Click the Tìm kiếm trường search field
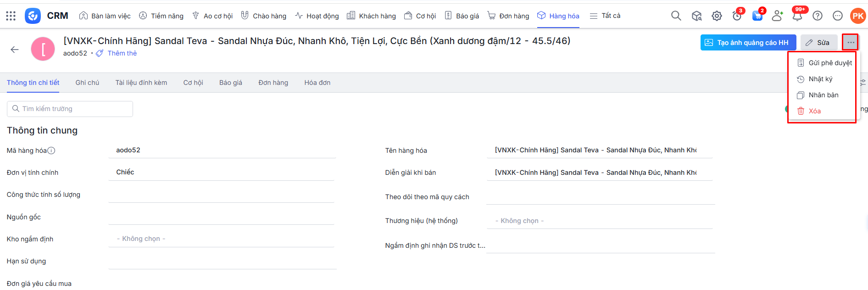 [70, 109]
